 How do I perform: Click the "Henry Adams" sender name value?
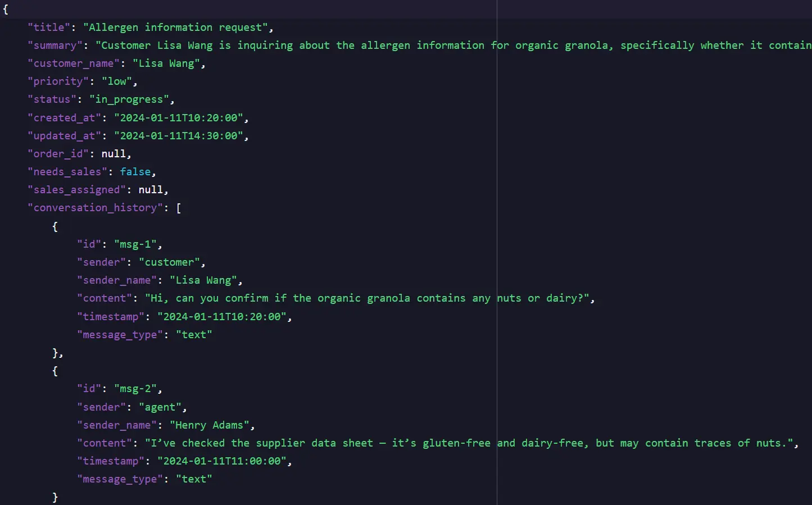(x=209, y=425)
